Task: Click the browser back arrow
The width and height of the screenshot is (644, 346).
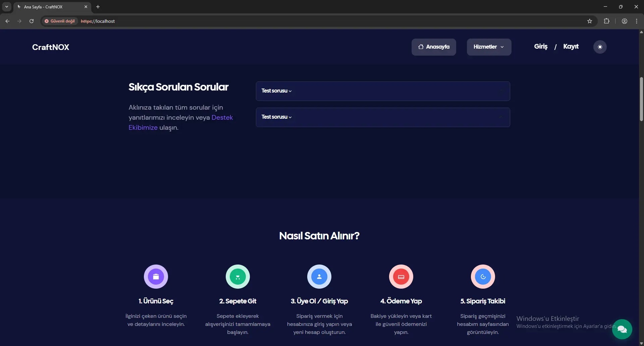Action: [7, 21]
